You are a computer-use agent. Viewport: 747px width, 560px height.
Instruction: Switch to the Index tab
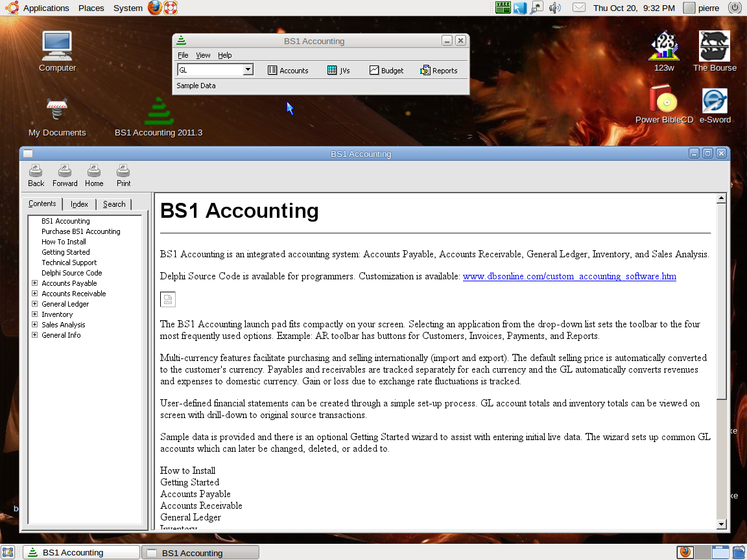pos(79,204)
